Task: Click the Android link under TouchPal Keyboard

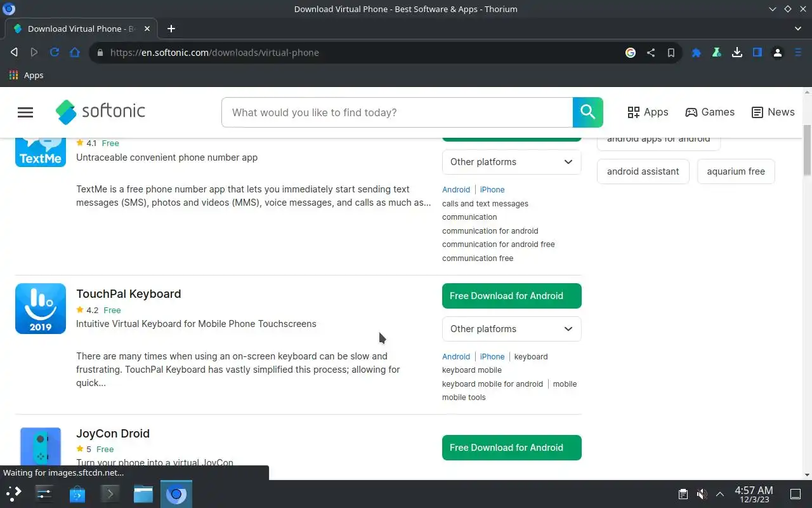Action: click(456, 357)
